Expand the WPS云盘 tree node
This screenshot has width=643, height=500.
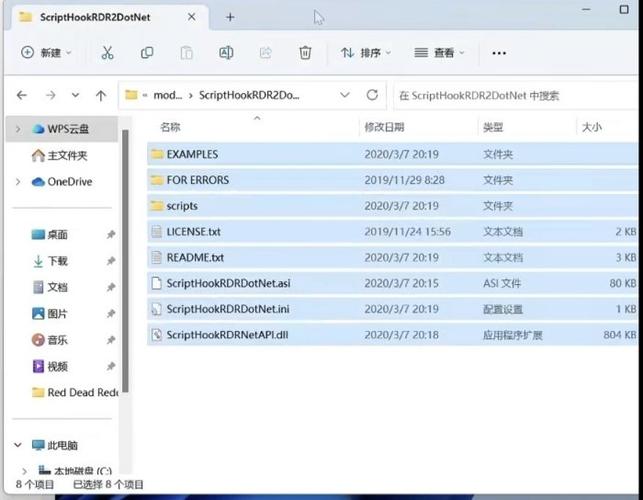point(18,129)
